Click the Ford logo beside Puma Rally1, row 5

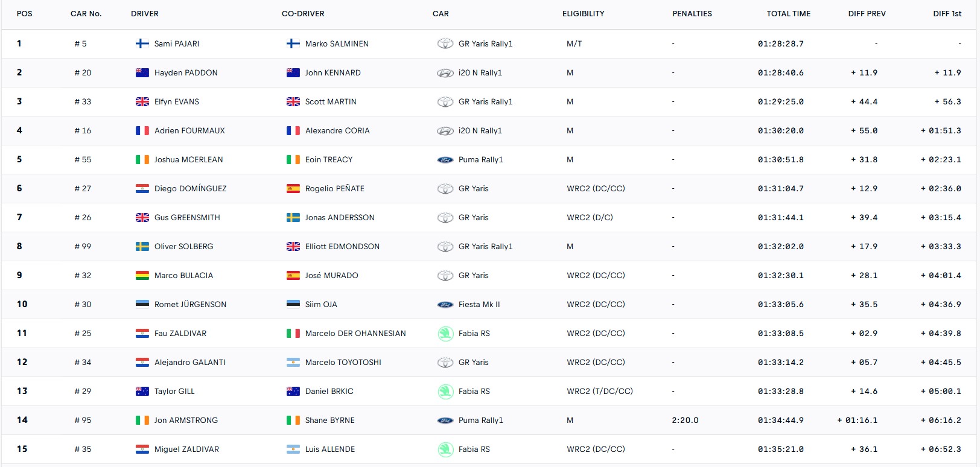click(x=445, y=159)
